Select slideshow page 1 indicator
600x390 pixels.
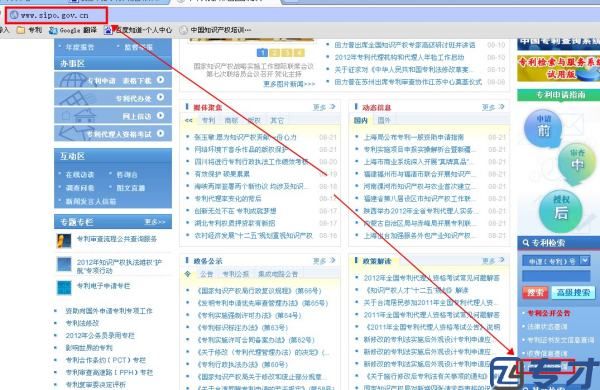[x=262, y=52]
